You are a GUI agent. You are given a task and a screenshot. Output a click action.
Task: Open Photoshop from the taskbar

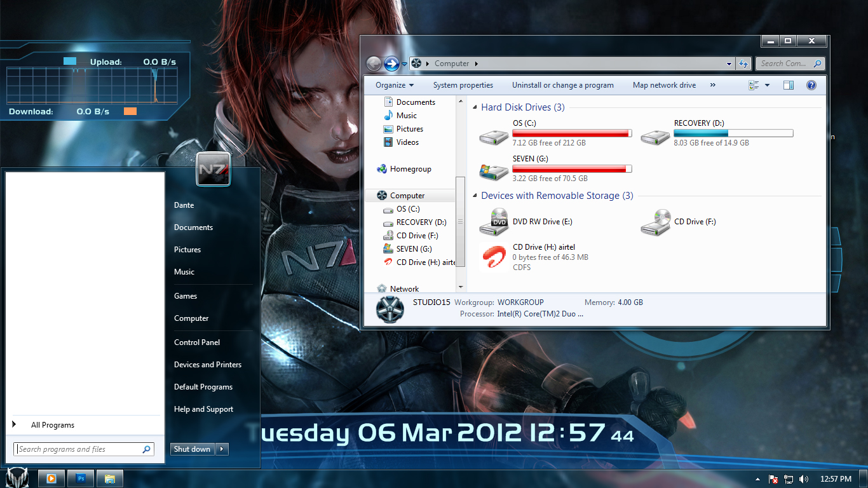pos(81,478)
